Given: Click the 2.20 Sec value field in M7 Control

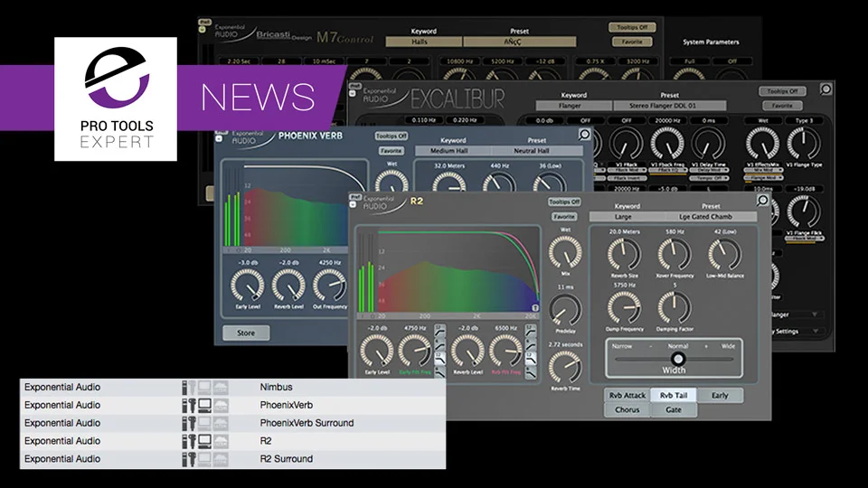Looking at the screenshot, I should click(239, 61).
